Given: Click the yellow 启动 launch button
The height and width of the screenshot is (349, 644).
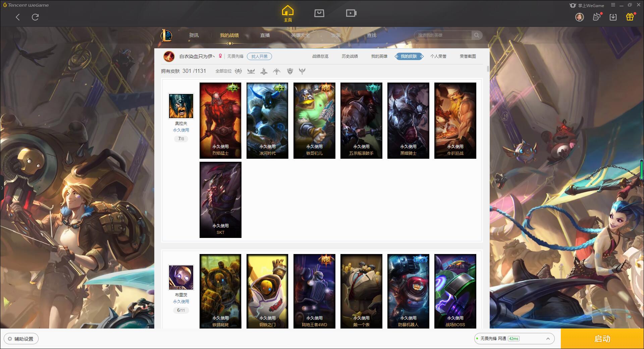Looking at the screenshot, I should coord(602,339).
